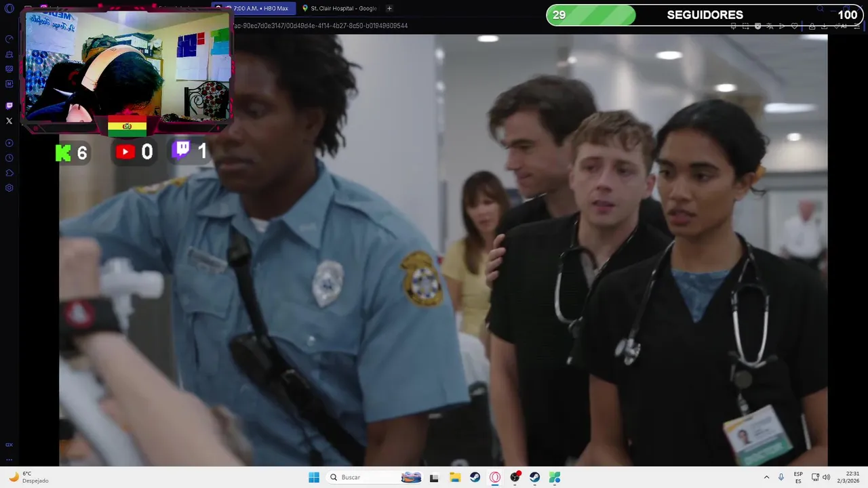Open a new browser tab with plus button

(389, 8)
